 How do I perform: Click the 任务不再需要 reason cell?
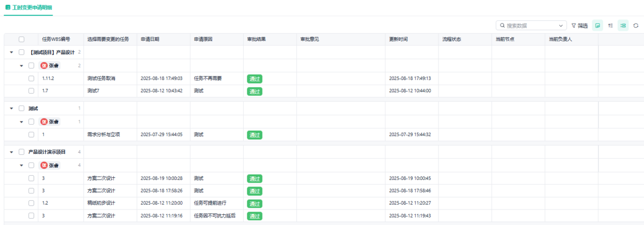[208, 78]
